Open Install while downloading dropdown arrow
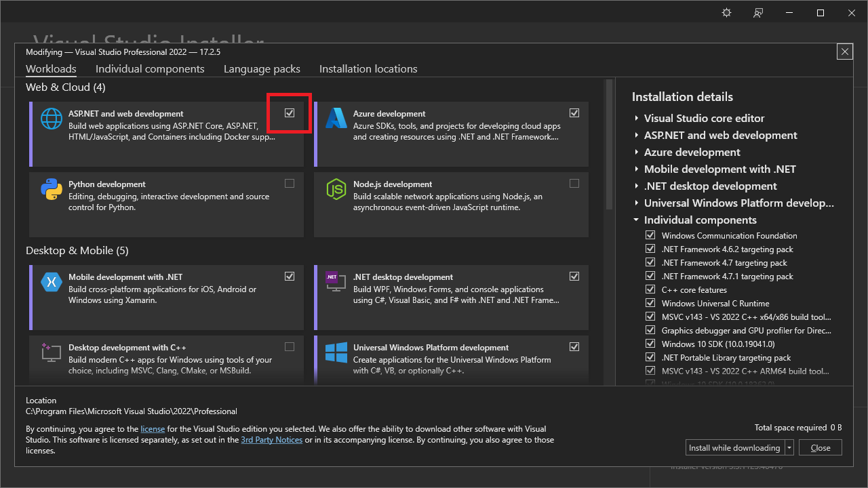 tap(789, 448)
